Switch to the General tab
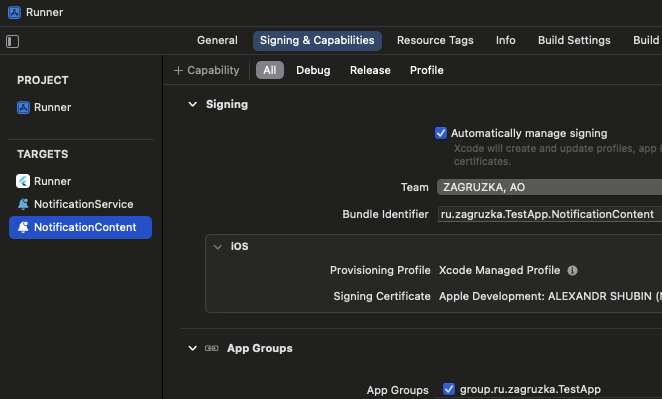Screen dimensions: 662x399 [x=217, y=41]
